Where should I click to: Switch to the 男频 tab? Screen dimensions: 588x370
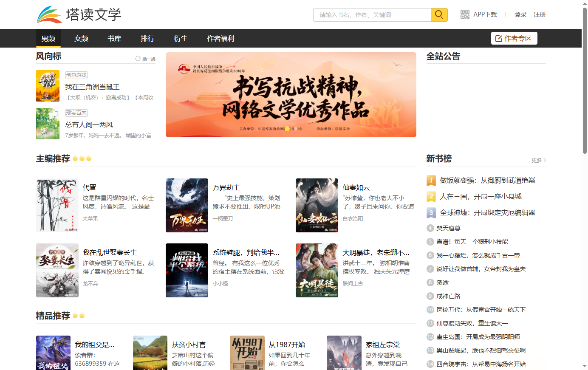point(48,38)
